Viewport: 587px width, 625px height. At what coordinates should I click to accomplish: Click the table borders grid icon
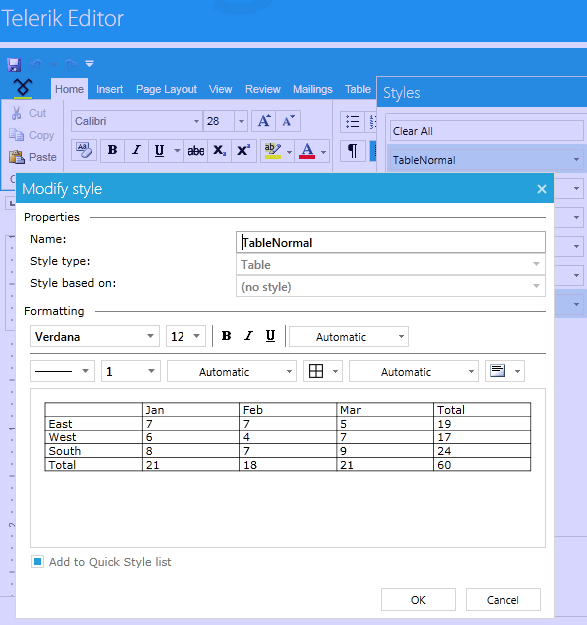pos(316,371)
